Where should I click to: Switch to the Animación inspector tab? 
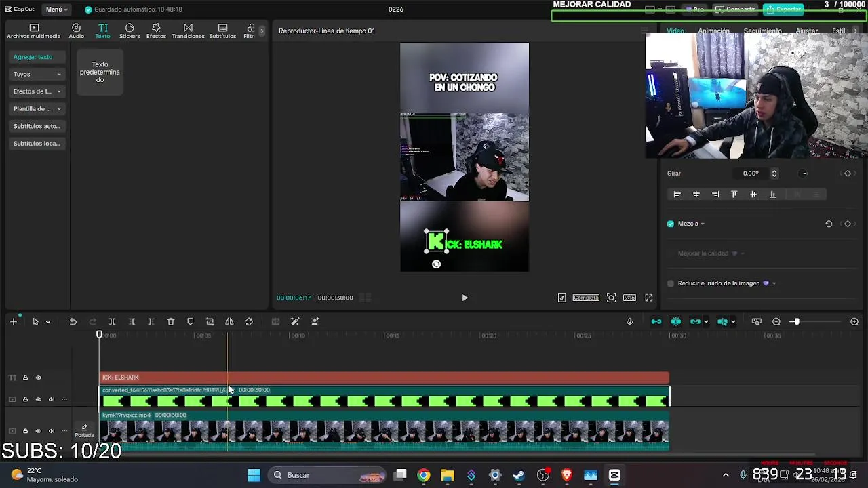click(x=714, y=30)
